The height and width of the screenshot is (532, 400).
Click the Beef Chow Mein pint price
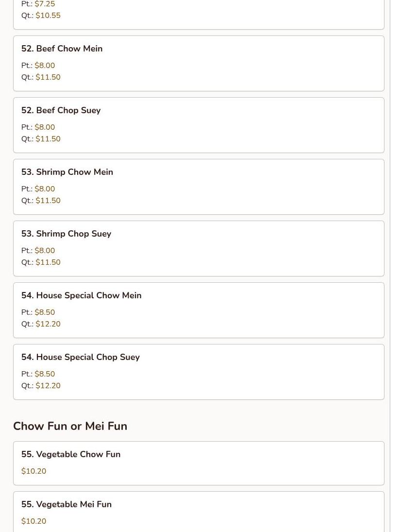click(x=45, y=66)
